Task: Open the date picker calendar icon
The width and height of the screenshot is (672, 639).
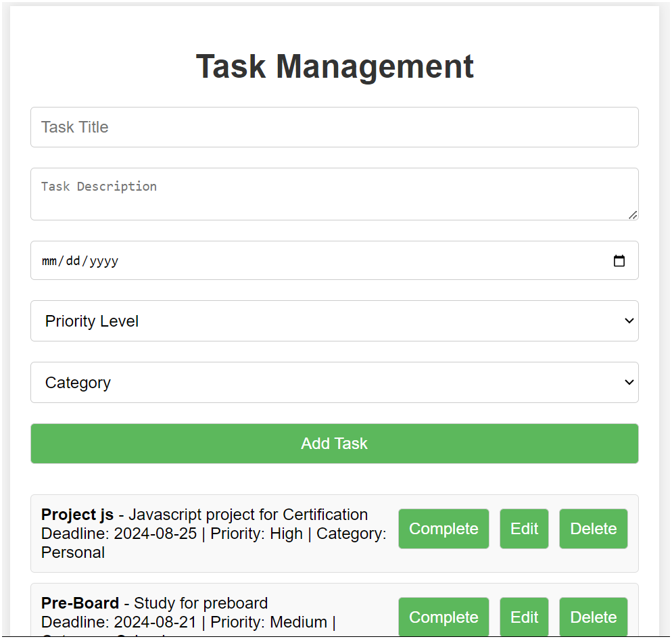Action: pos(619,260)
